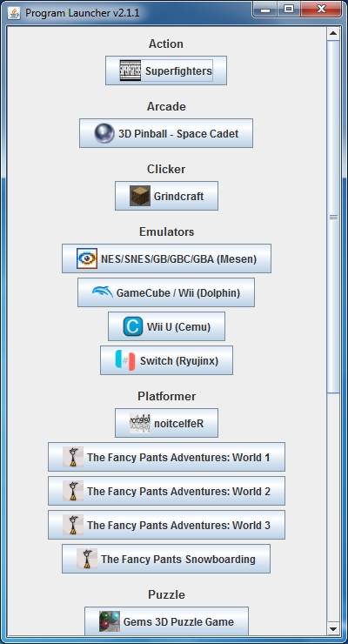Click the vertical scrollbar thumb
Screen dimensions: 348x644
pos(333,217)
